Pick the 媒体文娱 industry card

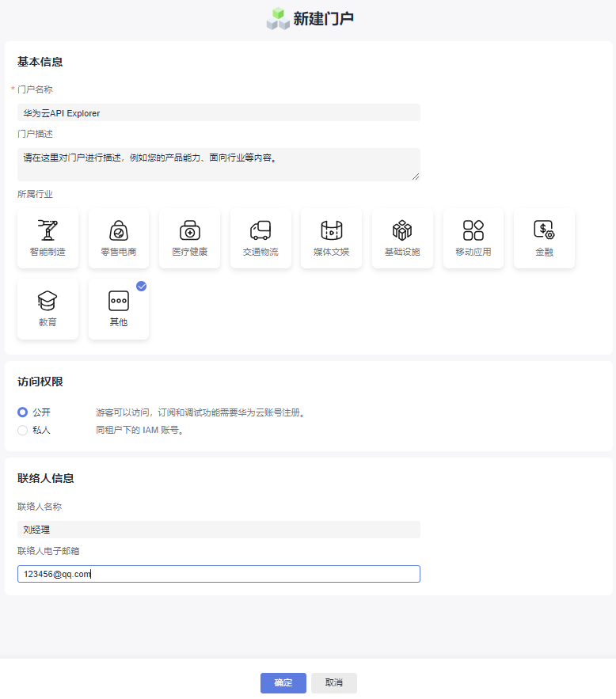pos(331,238)
